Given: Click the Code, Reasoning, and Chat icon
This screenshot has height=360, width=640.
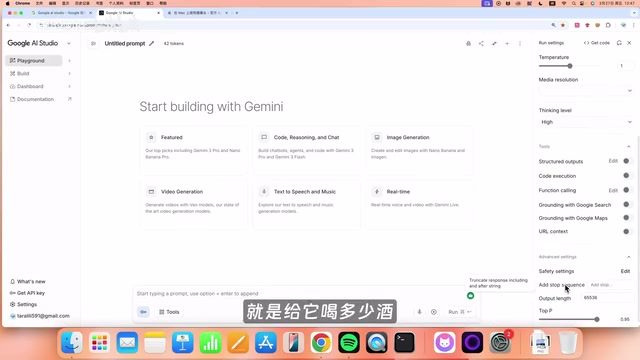Looking at the screenshot, I should [264, 137].
